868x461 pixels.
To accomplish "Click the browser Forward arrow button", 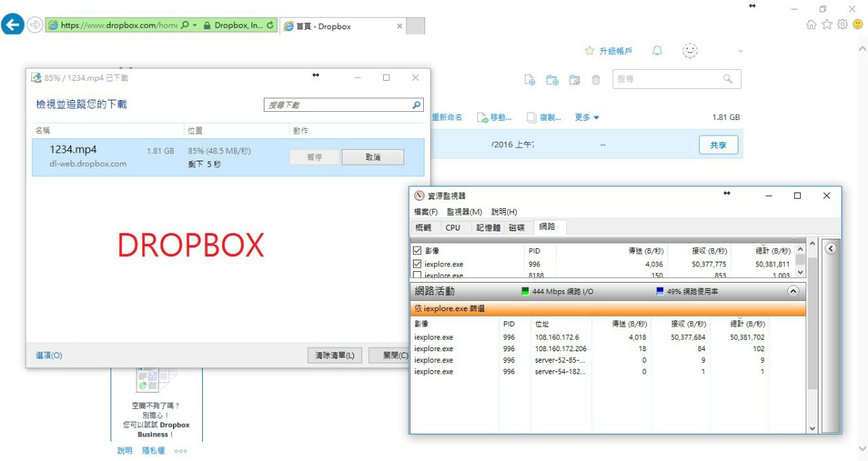I will click(x=35, y=25).
